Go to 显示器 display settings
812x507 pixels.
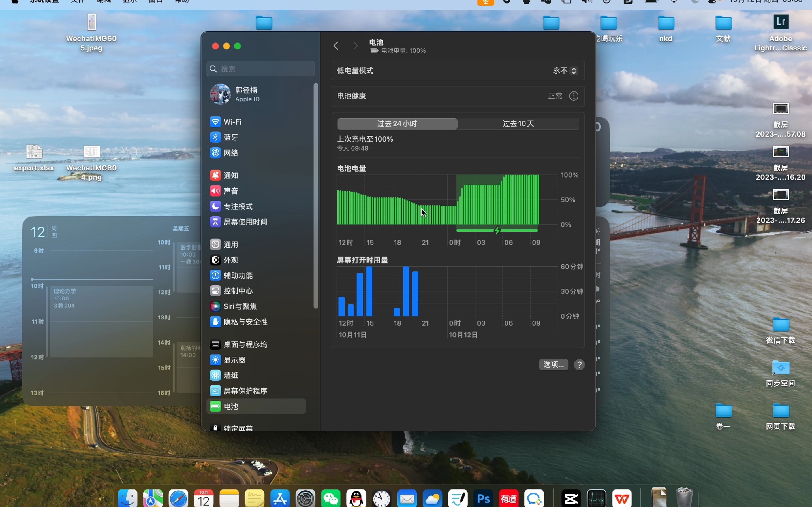pyautogui.click(x=256, y=360)
